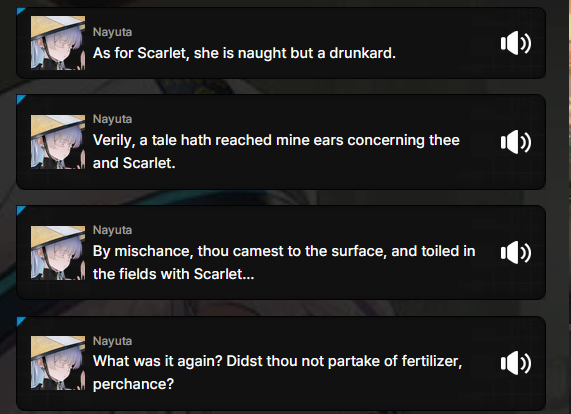The width and height of the screenshot is (571, 414).
Task: Click the blue corner marker on the 'Verily' card
Action: pos(20,98)
